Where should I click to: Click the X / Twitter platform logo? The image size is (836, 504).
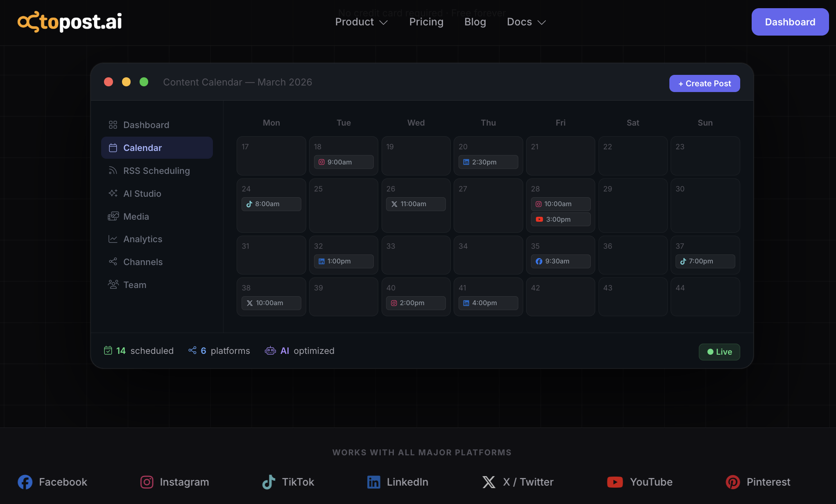point(489,482)
